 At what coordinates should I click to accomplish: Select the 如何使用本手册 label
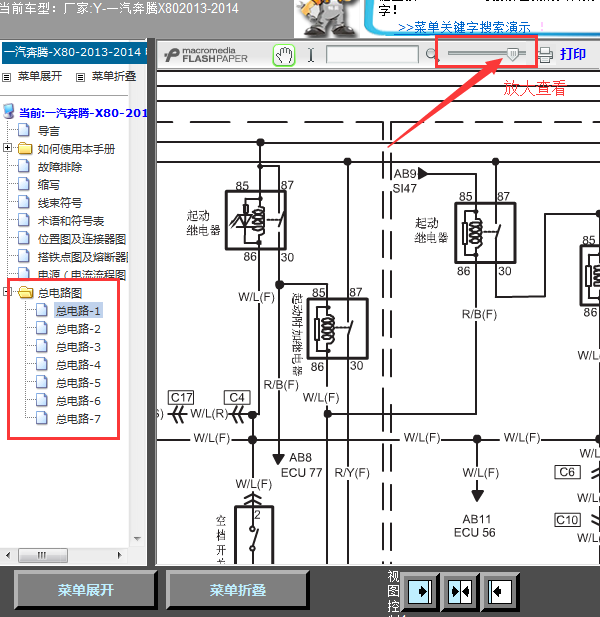pos(76,149)
